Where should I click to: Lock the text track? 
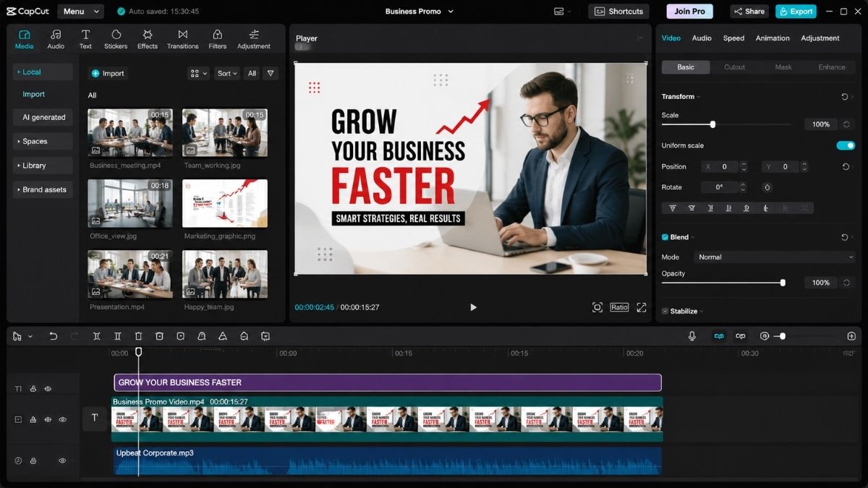33,389
